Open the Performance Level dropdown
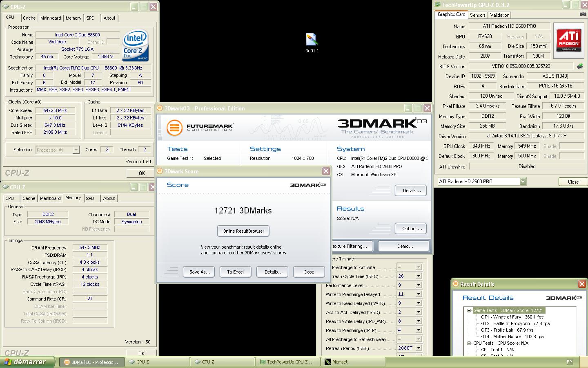The width and height of the screenshot is (588, 368). coord(418,285)
